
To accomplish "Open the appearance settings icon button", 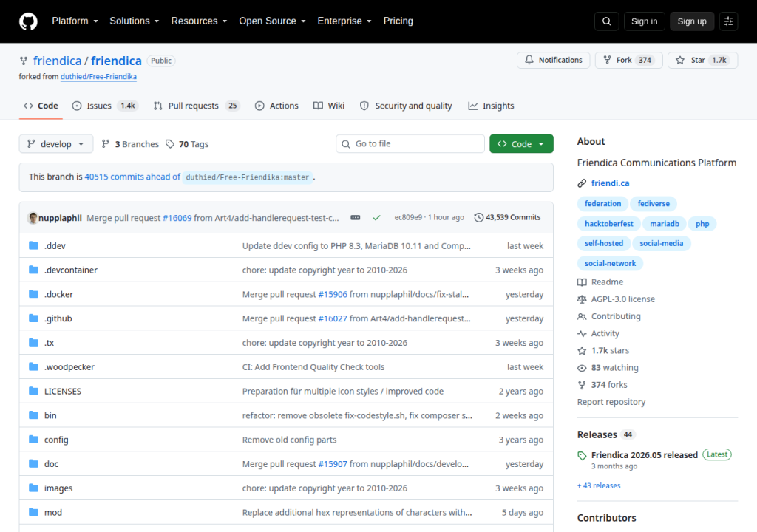I will click(728, 21).
